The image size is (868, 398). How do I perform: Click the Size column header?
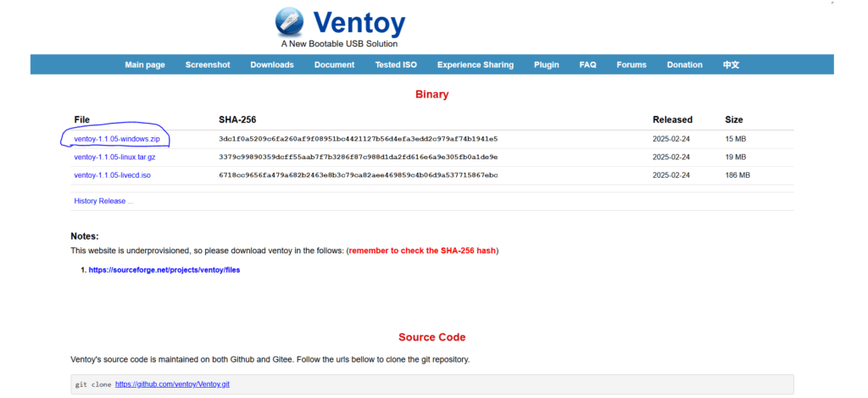coord(734,119)
